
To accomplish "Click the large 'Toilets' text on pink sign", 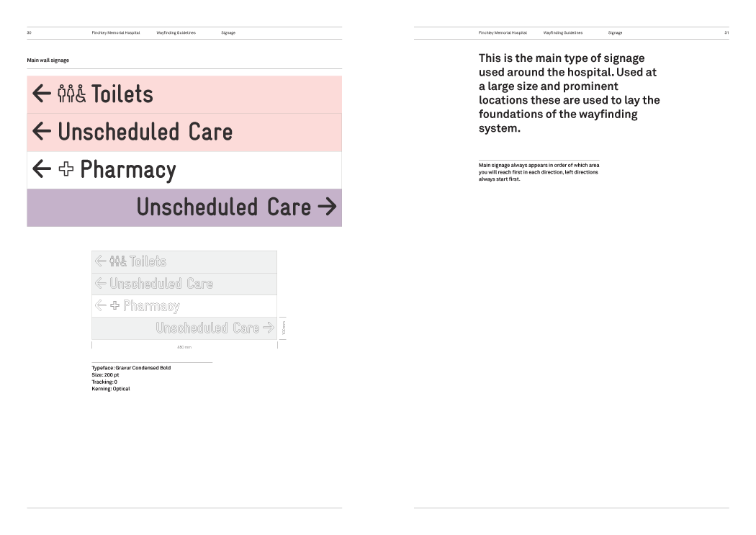I will 122,94.
